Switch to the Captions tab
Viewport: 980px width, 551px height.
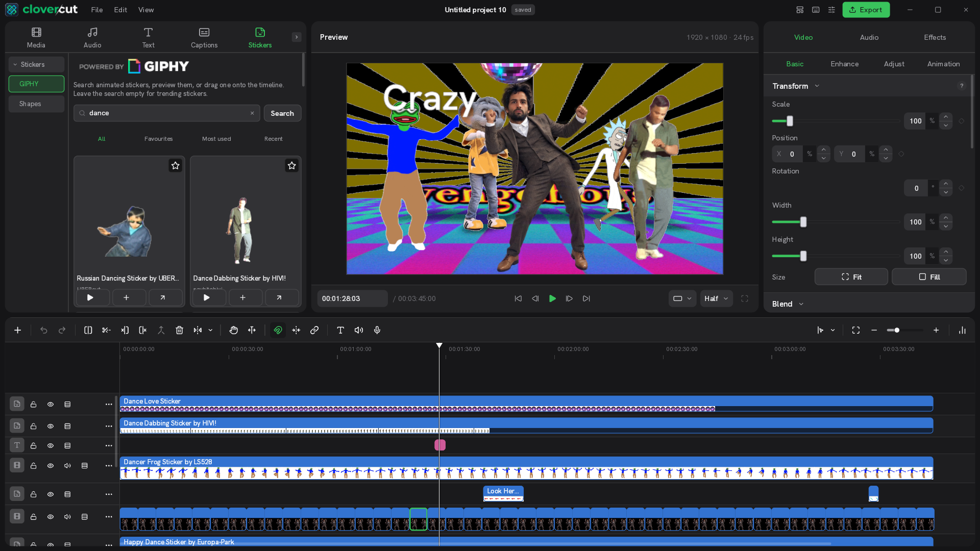pos(204,38)
